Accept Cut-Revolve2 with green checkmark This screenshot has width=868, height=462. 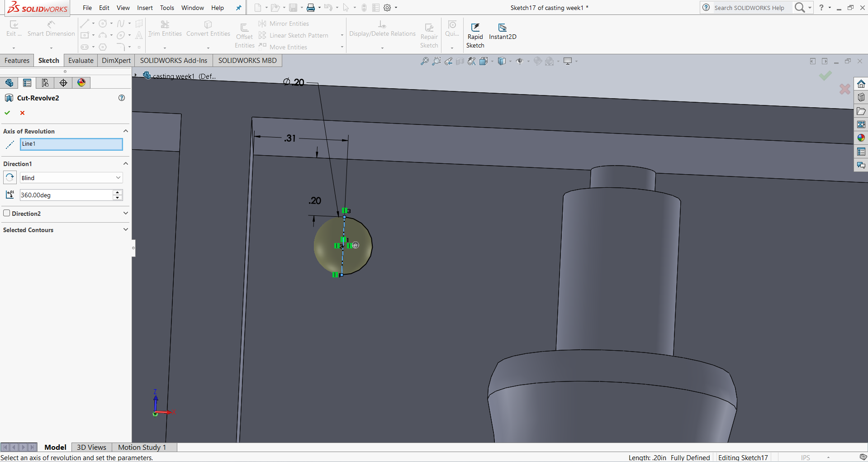pos(7,113)
